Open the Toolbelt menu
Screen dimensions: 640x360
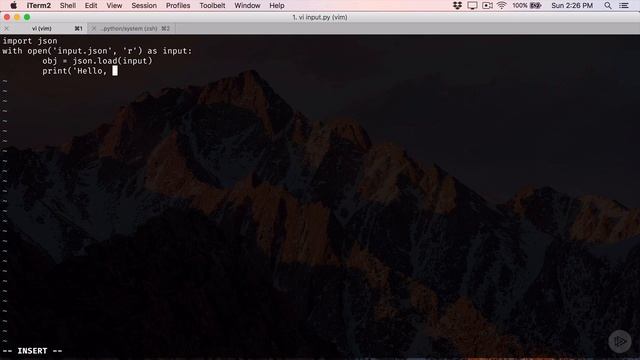coord(212,5)
